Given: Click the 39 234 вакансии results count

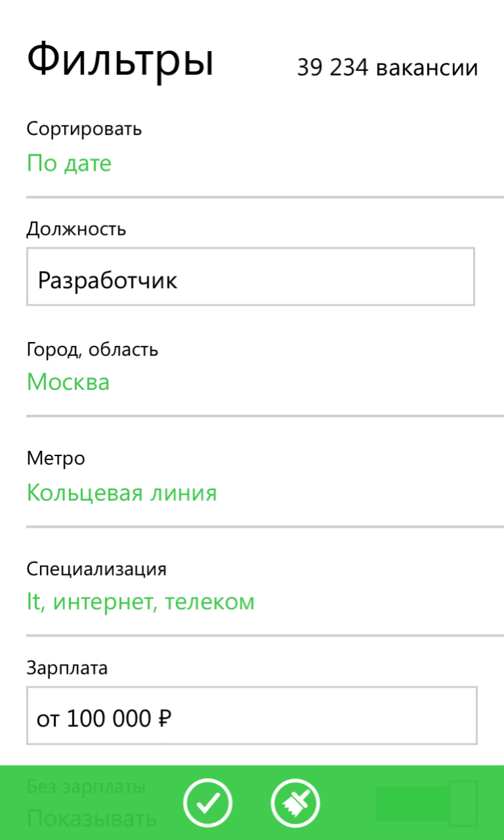Looking at the screenshot, I should (x=387, y=68).
